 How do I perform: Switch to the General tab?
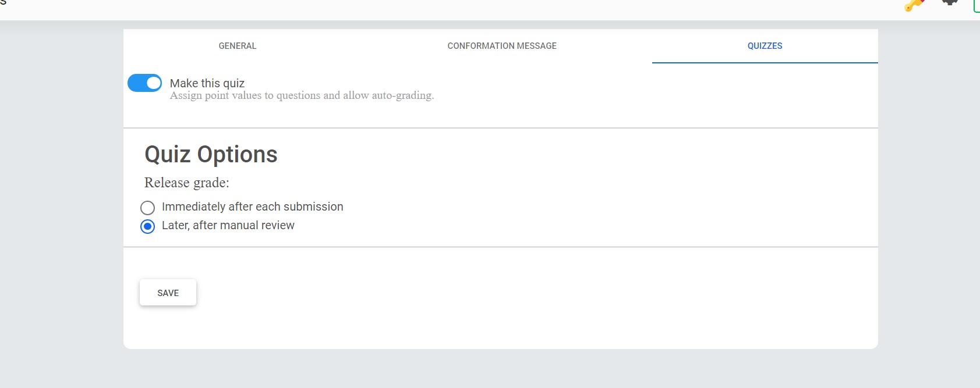(237, 46)
